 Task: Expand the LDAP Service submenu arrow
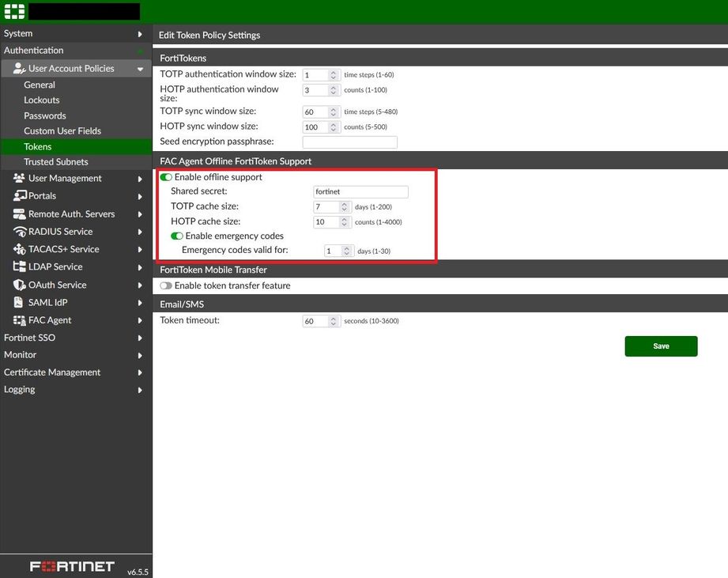click(x=140, y=267)
